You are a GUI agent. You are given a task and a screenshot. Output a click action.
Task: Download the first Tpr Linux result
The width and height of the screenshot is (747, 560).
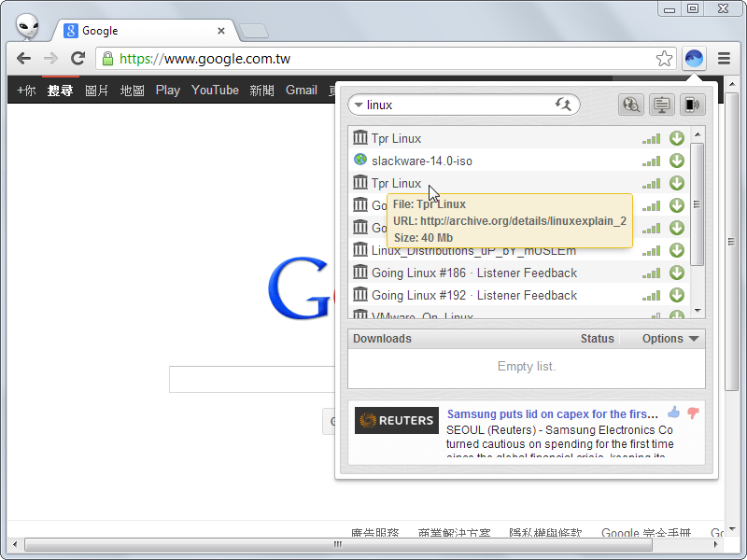[x=676, y=138]
